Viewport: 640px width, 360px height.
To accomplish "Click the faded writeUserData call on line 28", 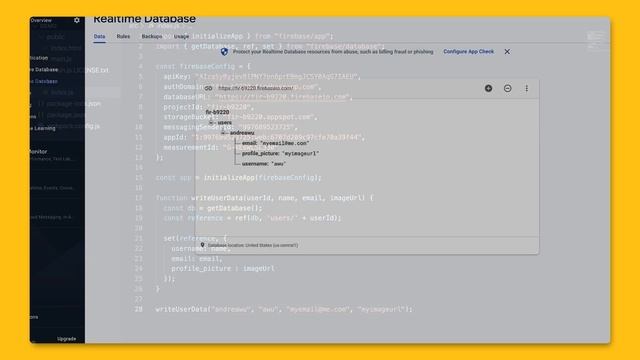I will pos(284,309).
